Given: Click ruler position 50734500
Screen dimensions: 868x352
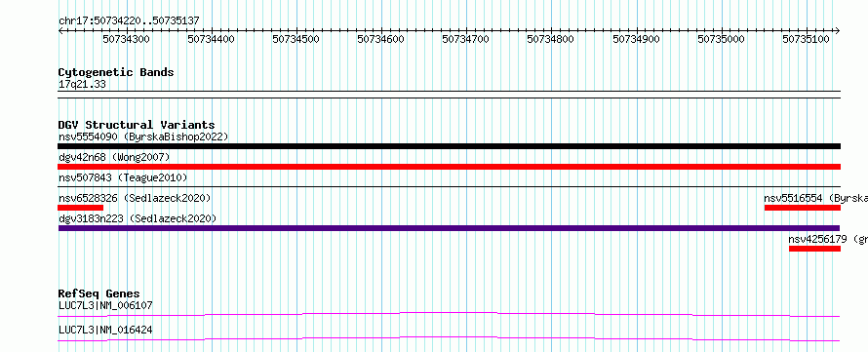Looking at the screenshot, I should (x=296, y=39).
